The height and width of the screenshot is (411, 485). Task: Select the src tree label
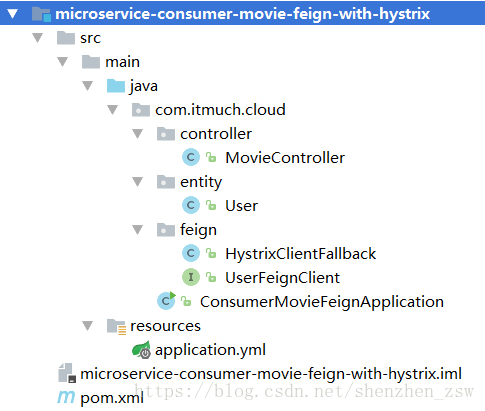(x=90, y=38)
